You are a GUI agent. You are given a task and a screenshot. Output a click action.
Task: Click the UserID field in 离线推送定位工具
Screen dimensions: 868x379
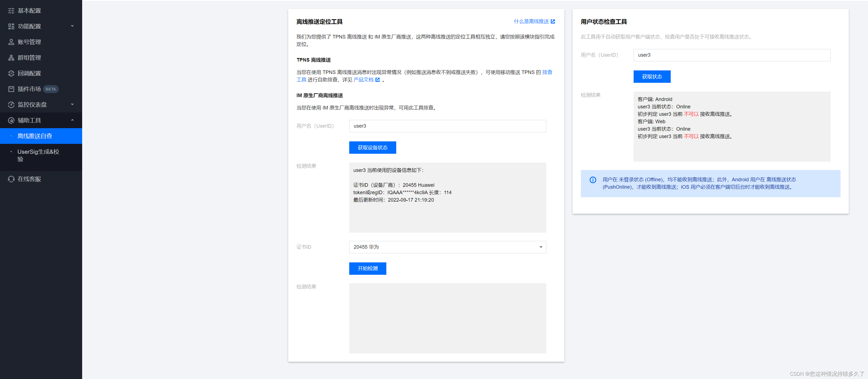click(448, 126)
